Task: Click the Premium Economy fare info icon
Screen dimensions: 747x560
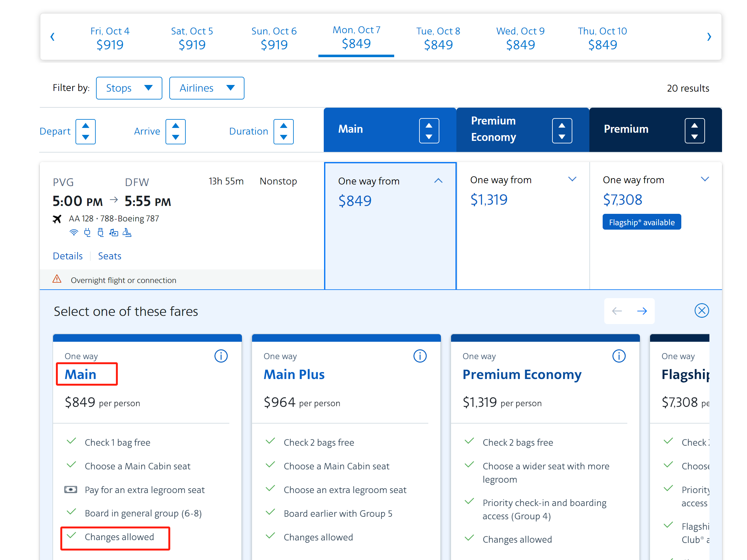Action: click(619, 356)
